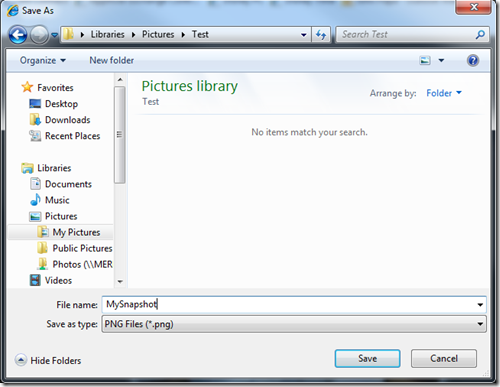Image resolution: width=500 pixels, height=387 pixels.
Task: Click the Recent Places icon
Action: pyautogui.click(x=35, y=136)
